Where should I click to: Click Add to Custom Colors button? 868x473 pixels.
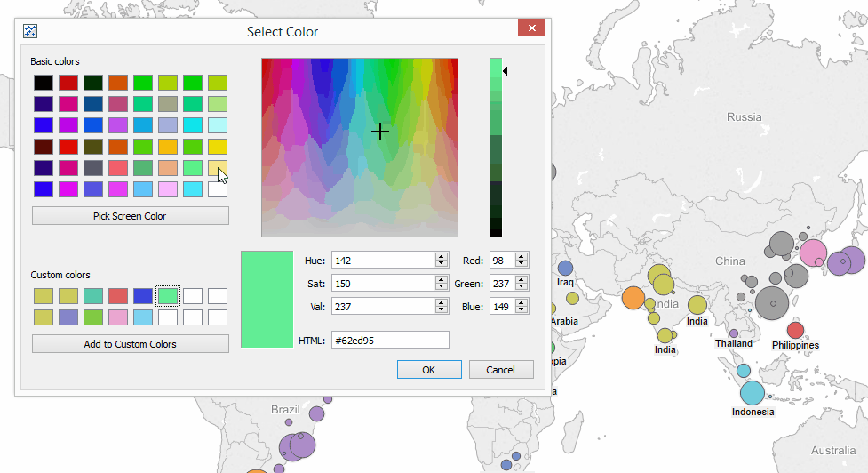130,344
